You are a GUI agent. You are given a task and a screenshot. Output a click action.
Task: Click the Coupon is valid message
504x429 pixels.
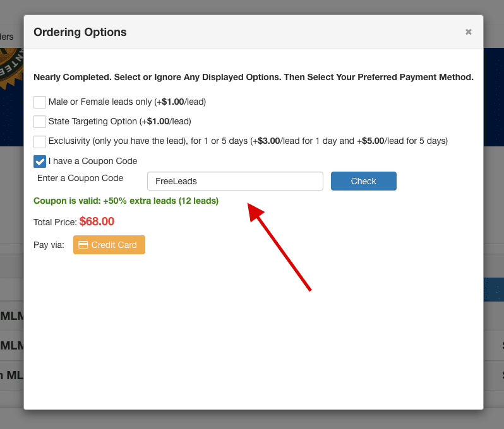coord(126,201)
